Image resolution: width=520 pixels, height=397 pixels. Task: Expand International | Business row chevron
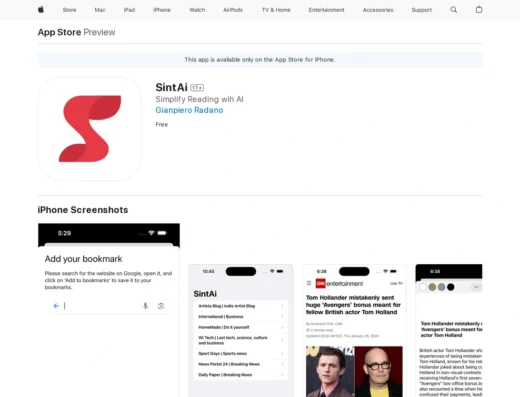click(282, 317)
